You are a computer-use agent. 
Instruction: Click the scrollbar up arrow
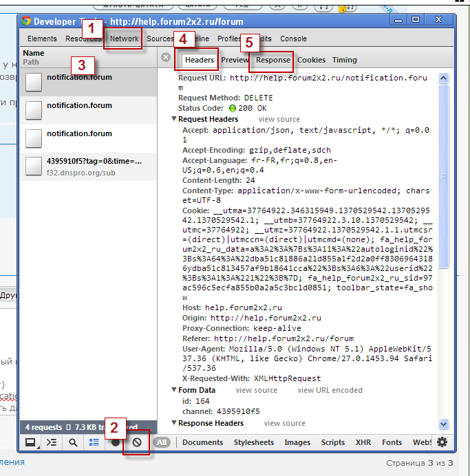[x=443, y=78]
